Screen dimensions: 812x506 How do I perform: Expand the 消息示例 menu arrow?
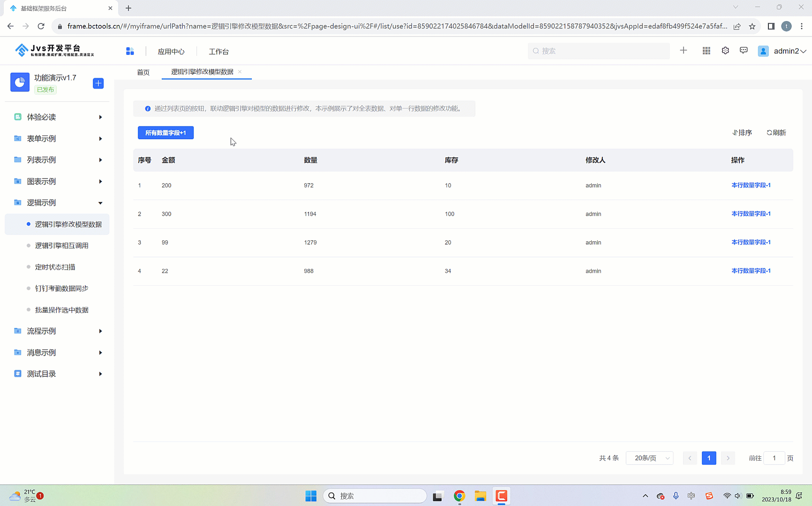[100, 352]
